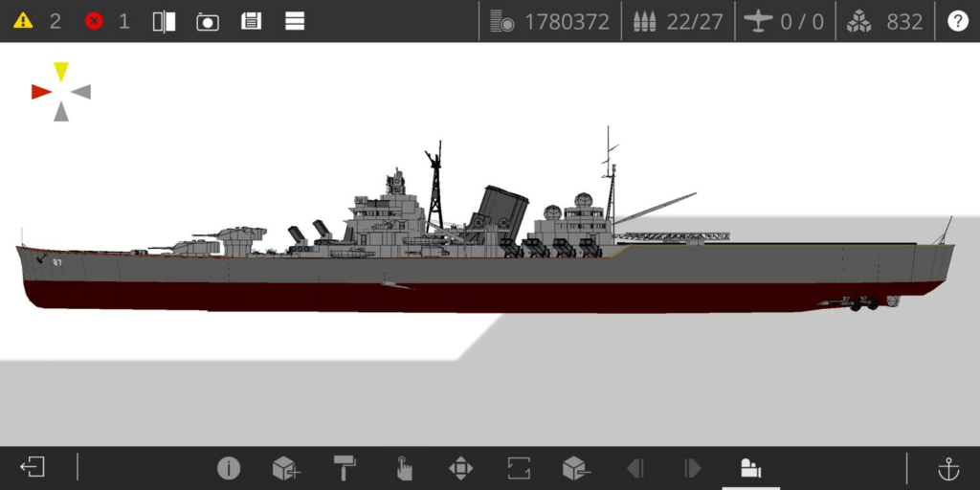
Task: Launch ship with the anchor icon
Action: point(947,468)
